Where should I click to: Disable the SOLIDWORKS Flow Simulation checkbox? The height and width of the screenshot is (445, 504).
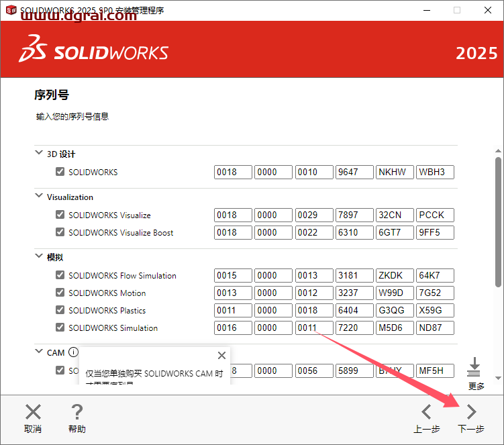[60, 276]
